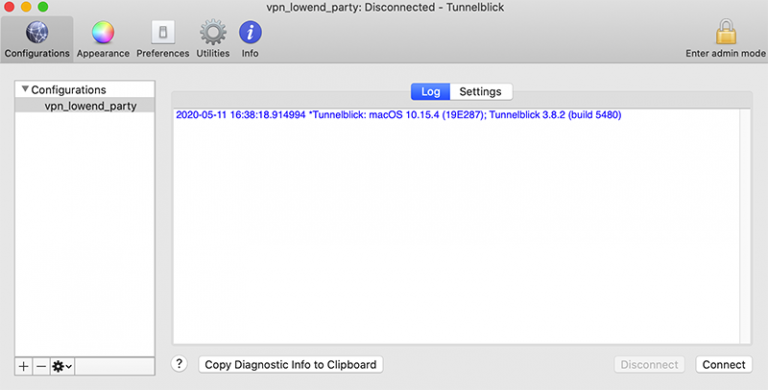
Task: Switch to the Settings tab
Action: point(480,92)
